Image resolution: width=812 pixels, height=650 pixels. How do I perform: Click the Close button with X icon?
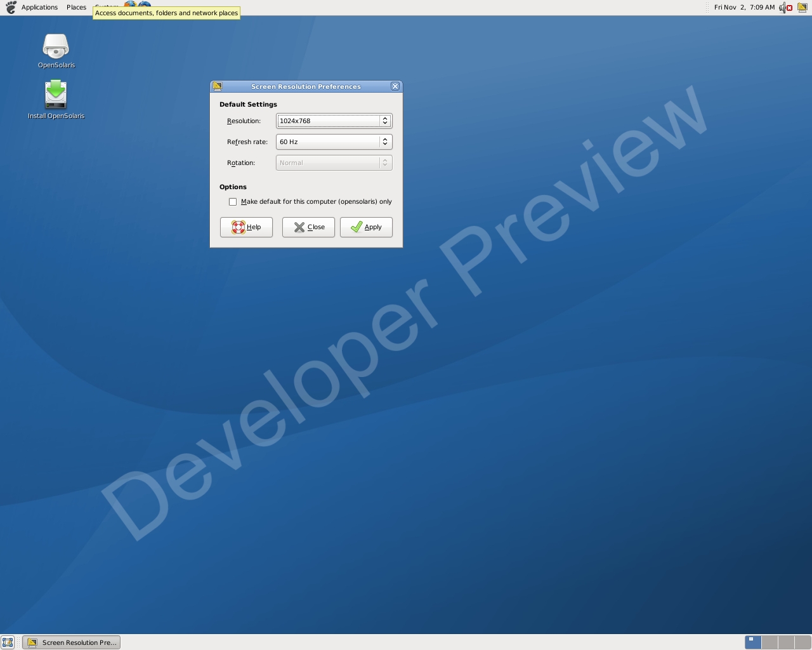(308, 227)
